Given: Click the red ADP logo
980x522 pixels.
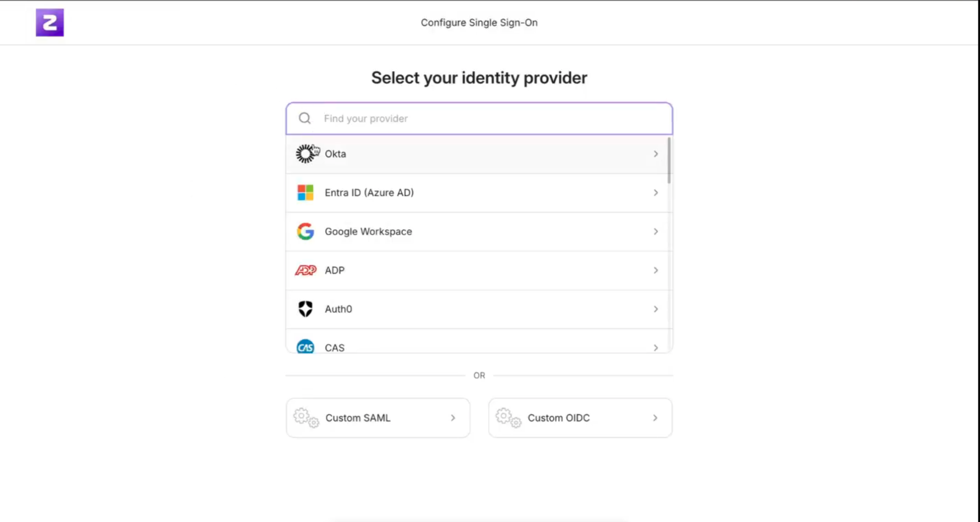Looking at the screenshot, I should [305, 270].
